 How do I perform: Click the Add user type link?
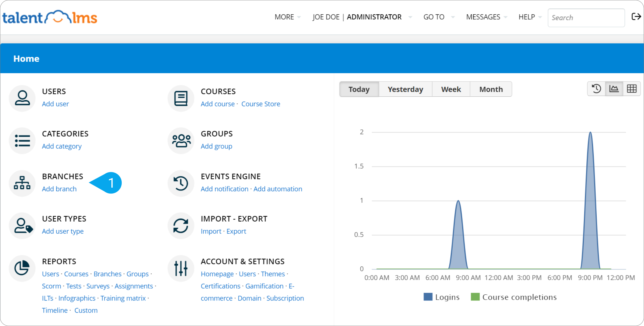pos(63,231)
